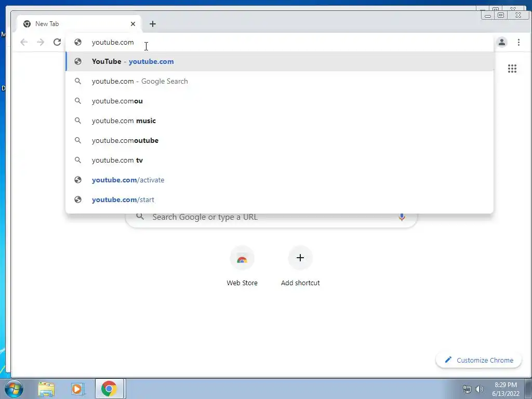Click the globe icon beside youtube.com/activate
Viewport: 532px width, 399px height.
click(x=78, y=180)
